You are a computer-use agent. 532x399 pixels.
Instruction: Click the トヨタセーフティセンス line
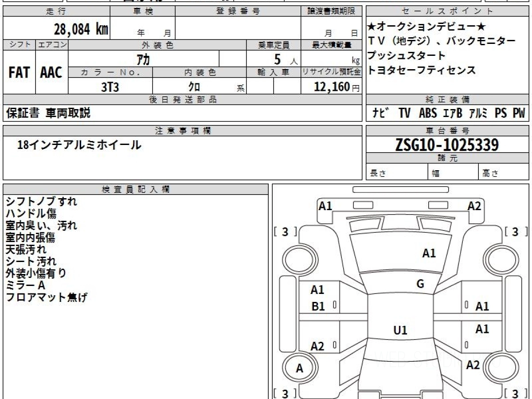pyautogui.click(x=422, y=70)
